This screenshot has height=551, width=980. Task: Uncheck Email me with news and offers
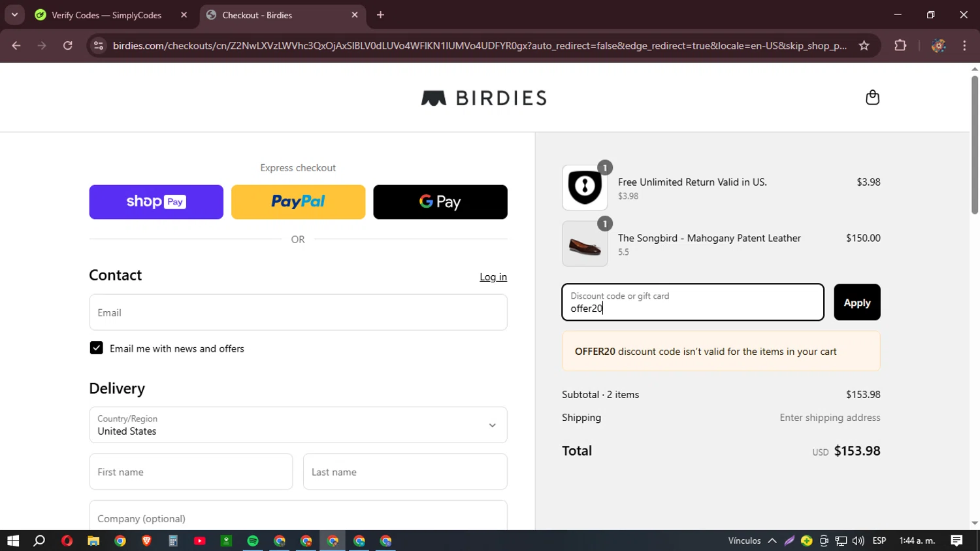pyautogui.click(x=96, y=348)
